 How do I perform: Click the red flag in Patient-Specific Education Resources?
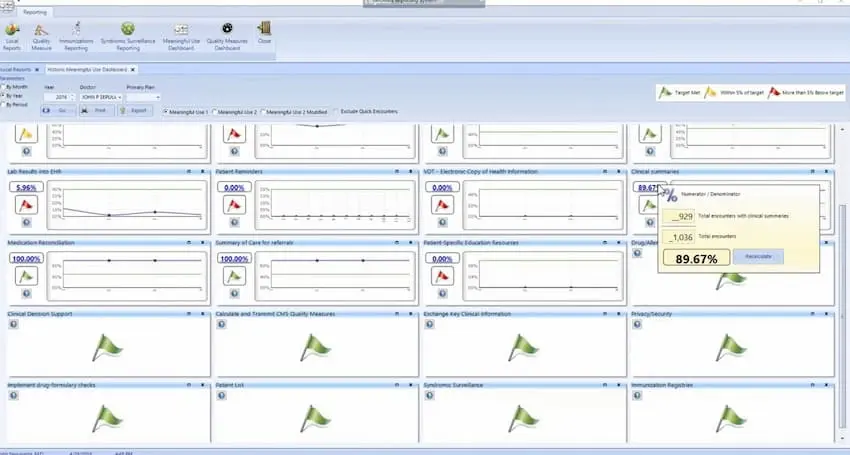point(442,276)
